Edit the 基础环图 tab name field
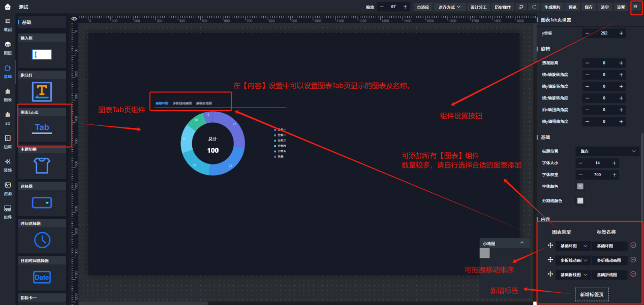The image size is (644, 305). [x=610, y=246]
